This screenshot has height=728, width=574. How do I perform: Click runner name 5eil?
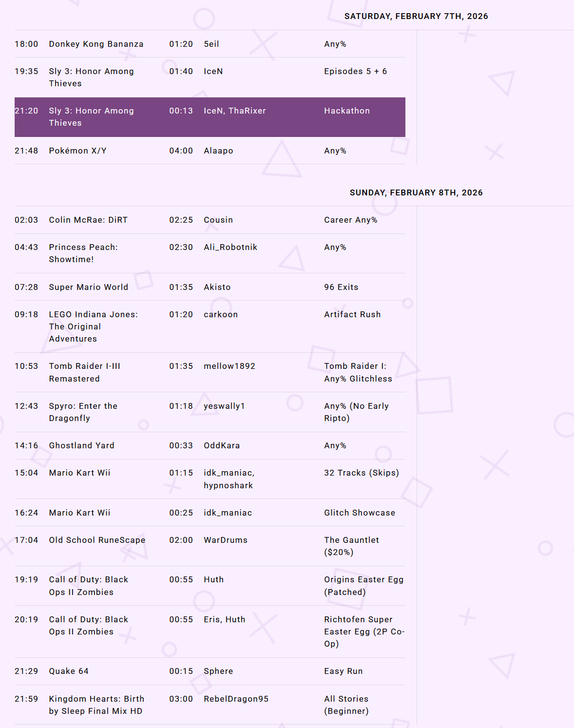point(211,44)
